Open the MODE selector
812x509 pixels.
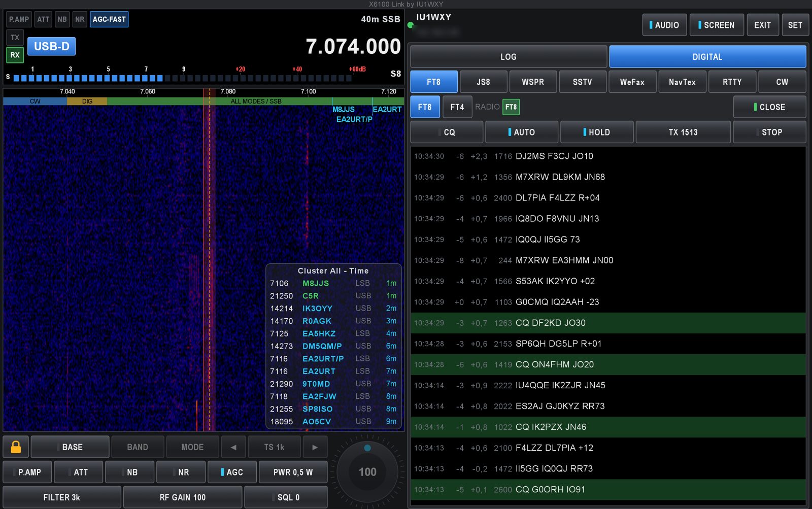click(x=192, y=447)
